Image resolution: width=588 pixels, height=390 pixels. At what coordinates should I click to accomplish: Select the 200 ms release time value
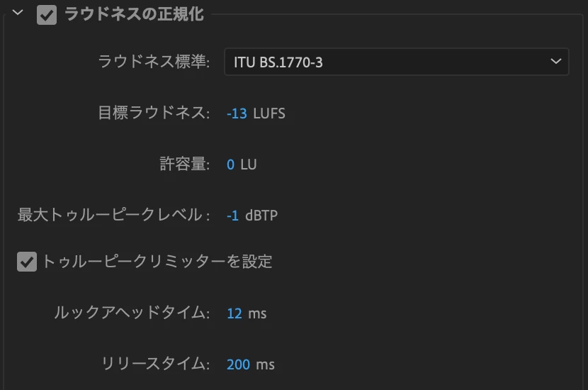pyautogui.click(x=238, y=364)
